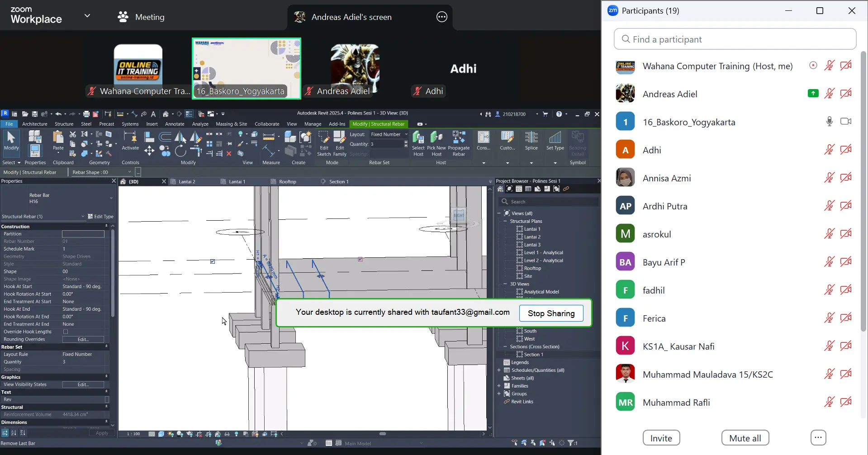Collapse the Structural Plans tree node
The width and height of the screenshot is (868, 455).
tap(505, 221)
